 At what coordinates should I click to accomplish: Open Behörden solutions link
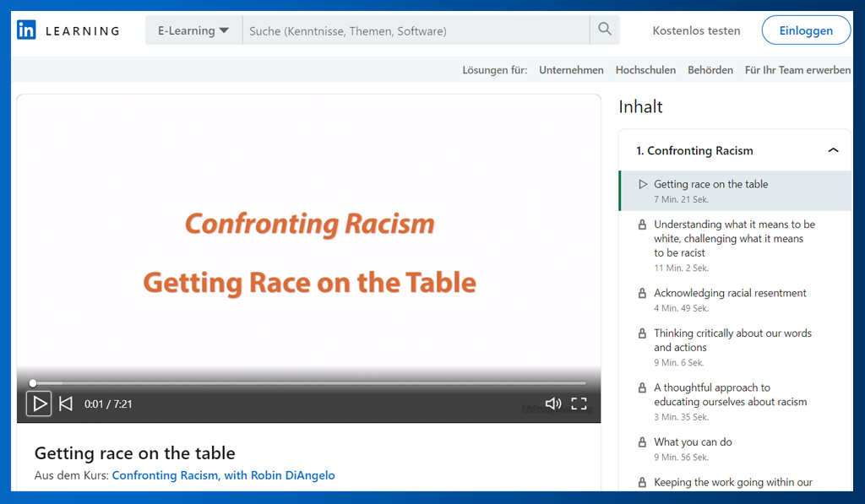[710, 70]
